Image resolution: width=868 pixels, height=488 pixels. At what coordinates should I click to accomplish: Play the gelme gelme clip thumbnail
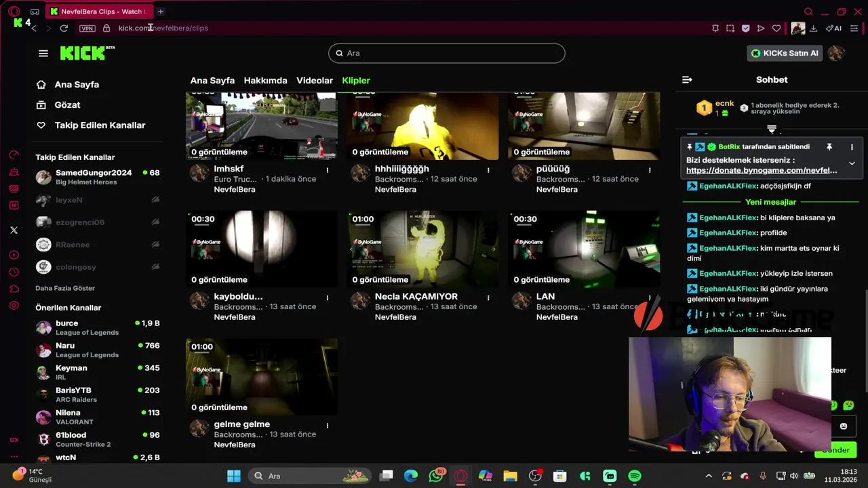[262, 377]
